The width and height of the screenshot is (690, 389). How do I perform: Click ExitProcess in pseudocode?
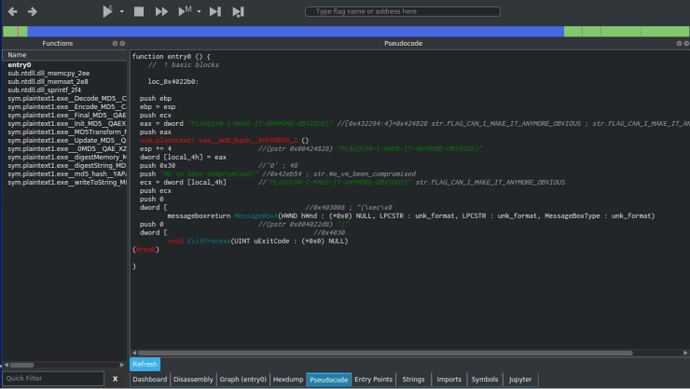pos(209,241)
